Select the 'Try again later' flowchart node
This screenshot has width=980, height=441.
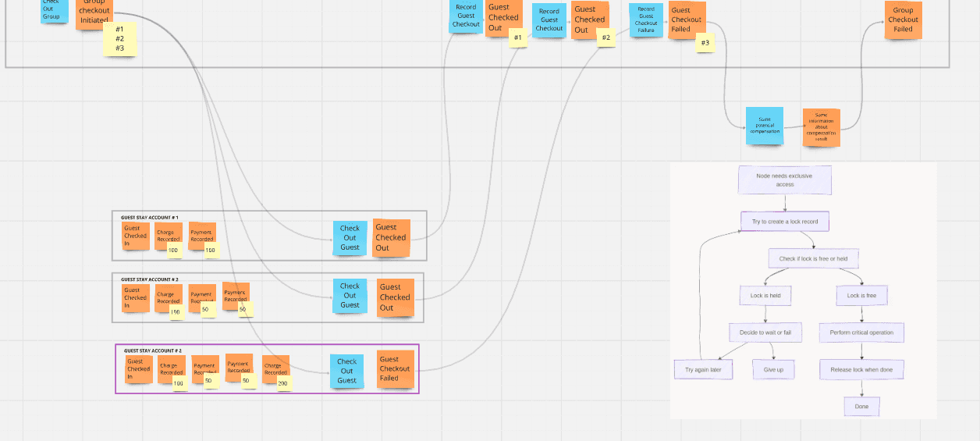point(703,369)
